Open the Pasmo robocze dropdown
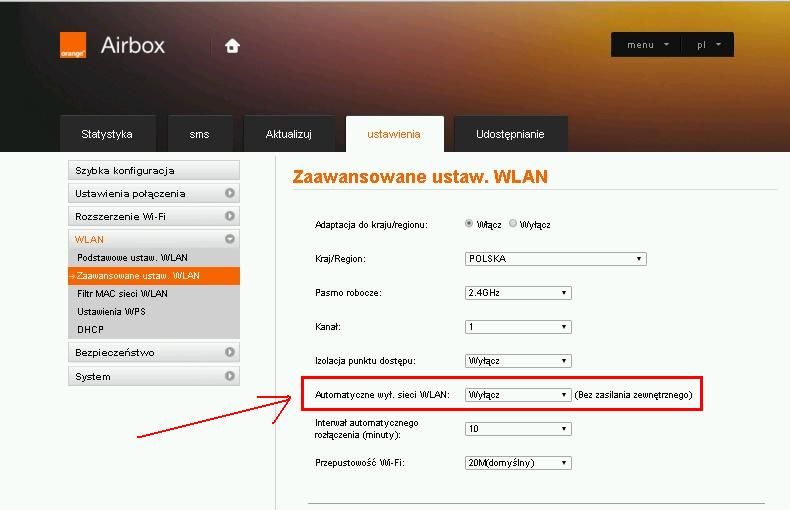Screen dimensions: 790x510 coord(518,293)
